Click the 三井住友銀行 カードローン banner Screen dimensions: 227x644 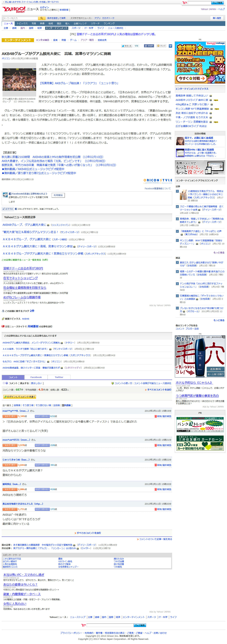200,443
